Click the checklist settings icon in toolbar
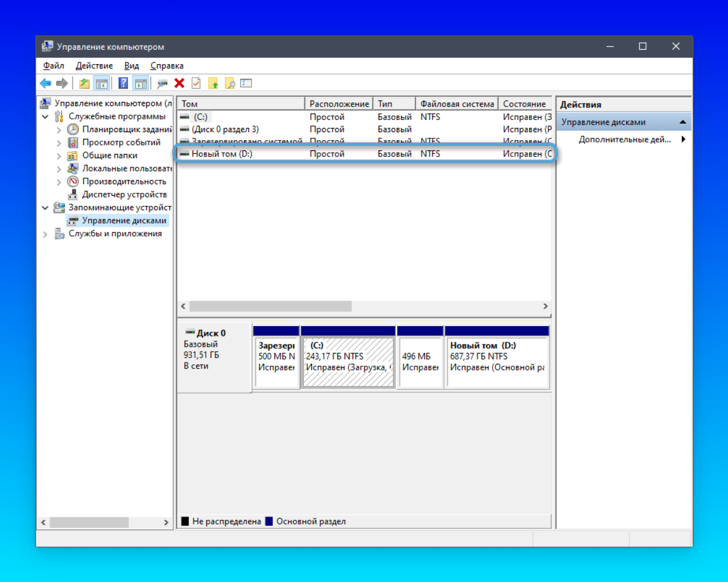This screenshot has width=728, height=582. point(246,84)
